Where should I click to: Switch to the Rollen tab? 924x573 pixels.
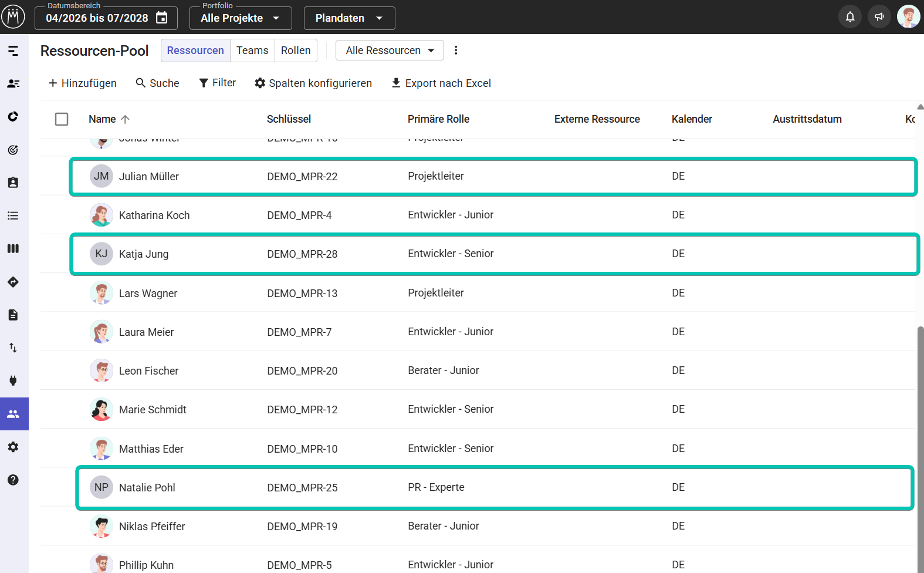[296, 50]
